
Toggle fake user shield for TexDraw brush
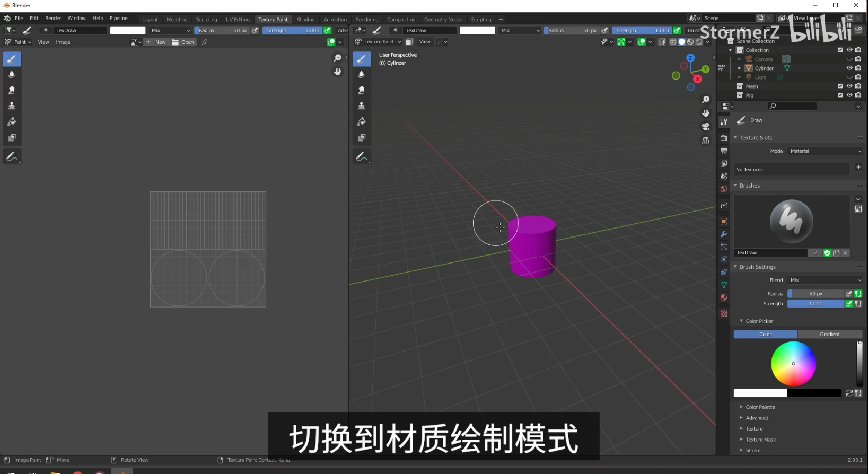click(827, 253)
